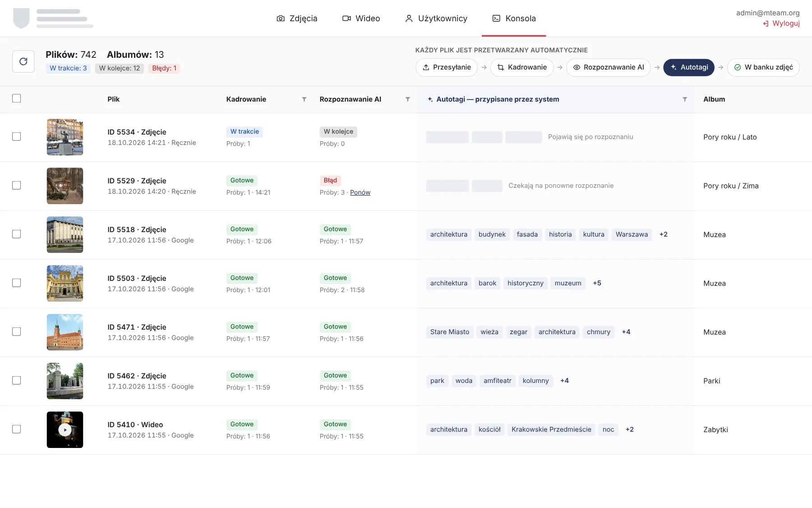
Task: Click the refresh icon button
Action: coord(23,61)
